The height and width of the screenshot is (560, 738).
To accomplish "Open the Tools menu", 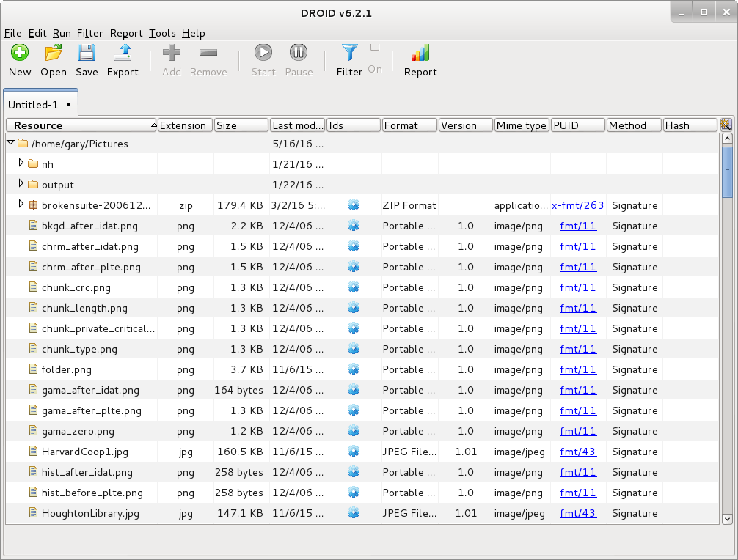I will 162,33.
